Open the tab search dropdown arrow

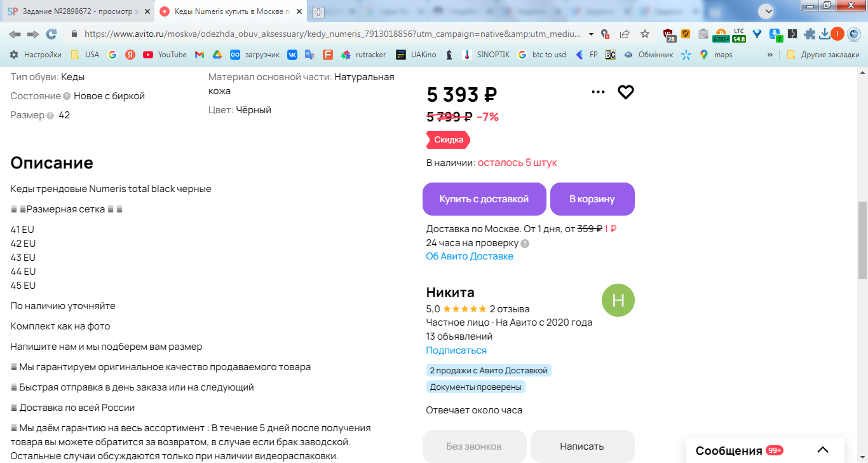[x=766, y=11]
